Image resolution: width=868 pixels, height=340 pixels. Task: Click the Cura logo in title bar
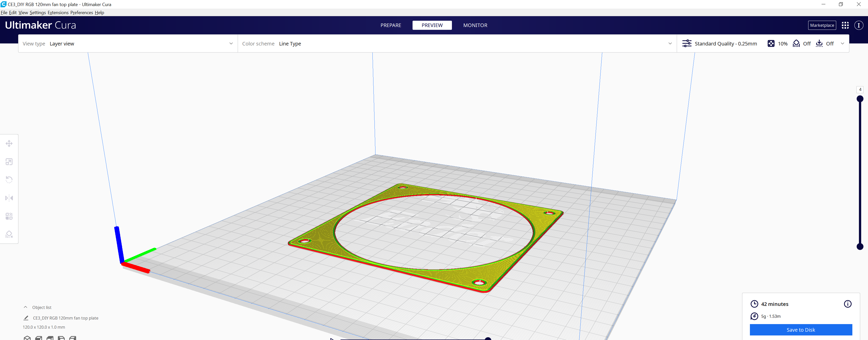(4, 4)
